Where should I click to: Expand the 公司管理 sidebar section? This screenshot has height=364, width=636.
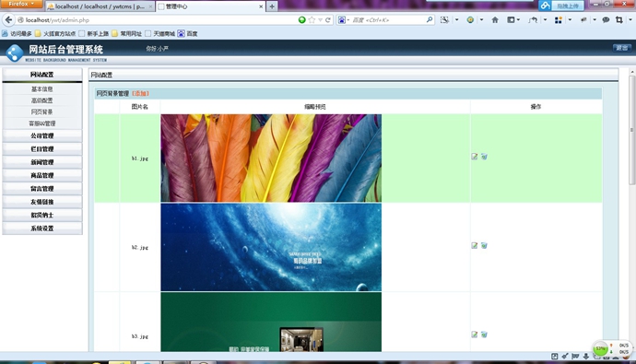(x=42, y=135)
